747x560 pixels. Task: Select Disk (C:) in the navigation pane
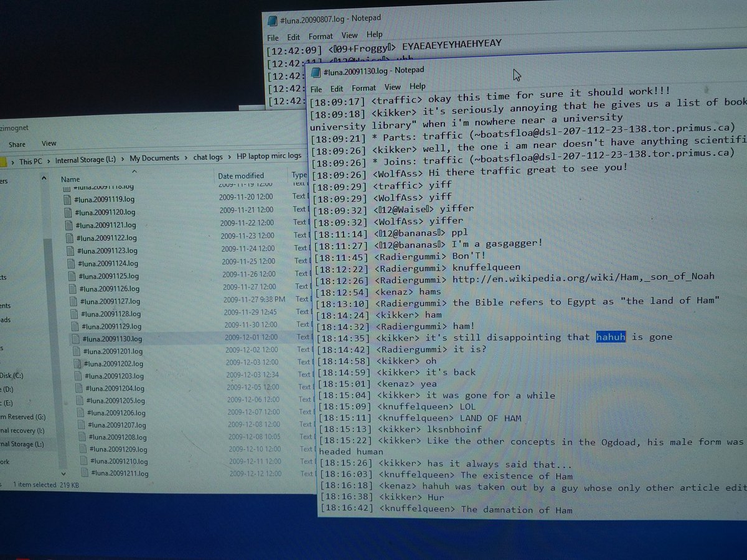click(x=12, y=375)
